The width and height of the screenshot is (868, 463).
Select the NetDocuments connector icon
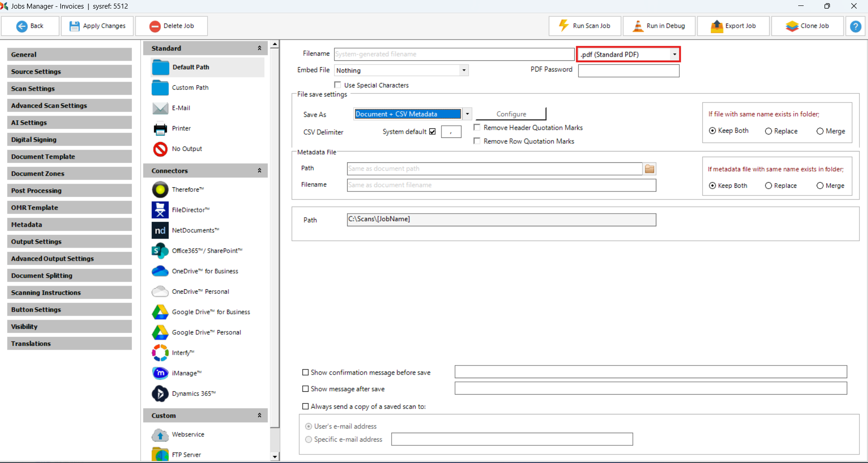click(x=160, y=230)
